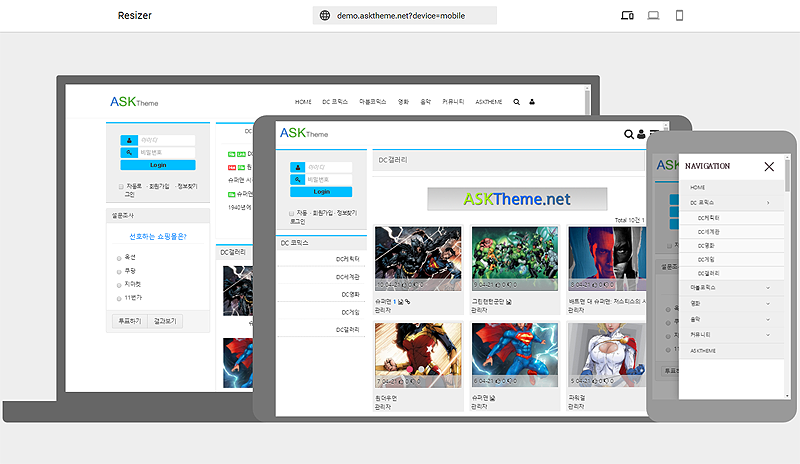The width and height of the screenshot is (800, 464).
Task: Open the HOME menu in laptop header
Action: pyautogui.click(x=304, y=102)
